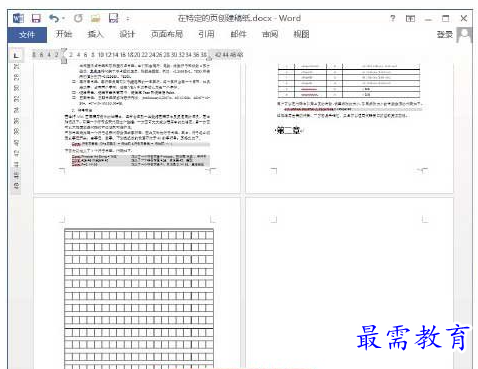The height and width of the screenshot is (369, 478).
Task: Open a file with the folder icon
Action: point(96,18)
